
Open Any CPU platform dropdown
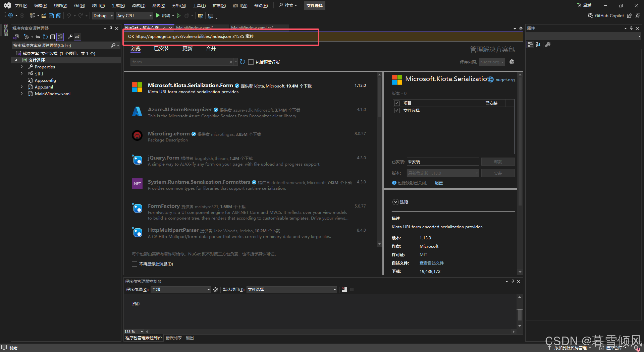click(135, 16)
